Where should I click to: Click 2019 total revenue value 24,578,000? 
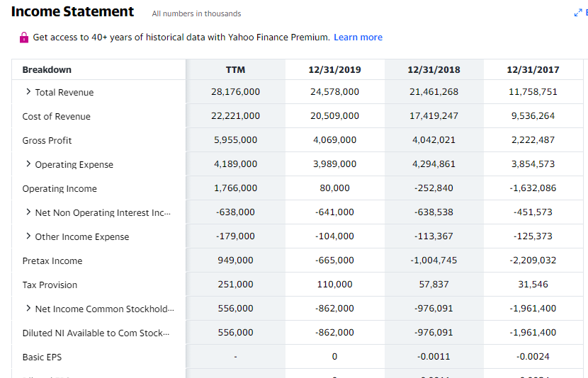click(x=334, y=92)
